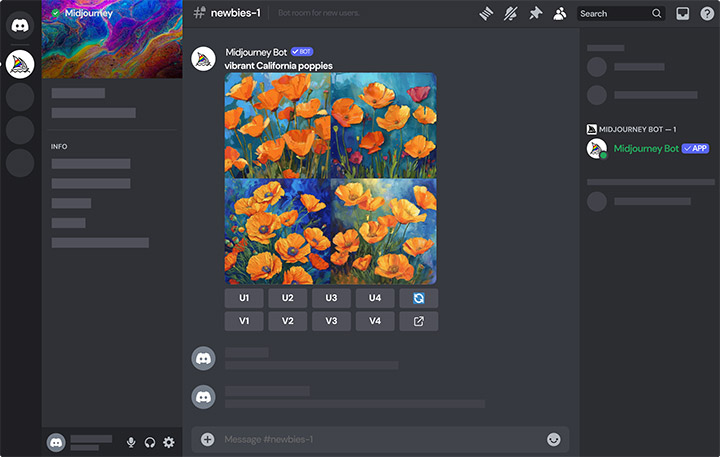Screen dimensions: 720x457
Task: Select the Midjourney server icon
Action: [x=20, y=64]
